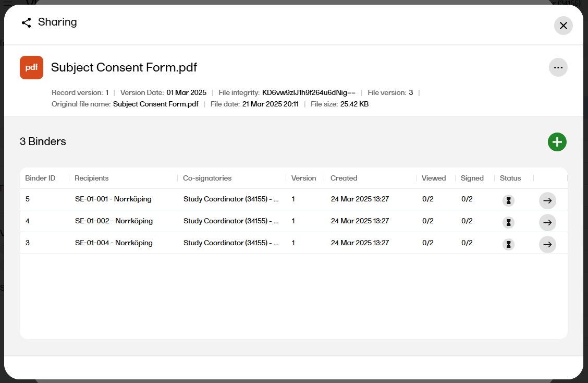The height and width of the screenshot is (383, 588).
Task: Sort by Created column header
Action: pos(344,178)
